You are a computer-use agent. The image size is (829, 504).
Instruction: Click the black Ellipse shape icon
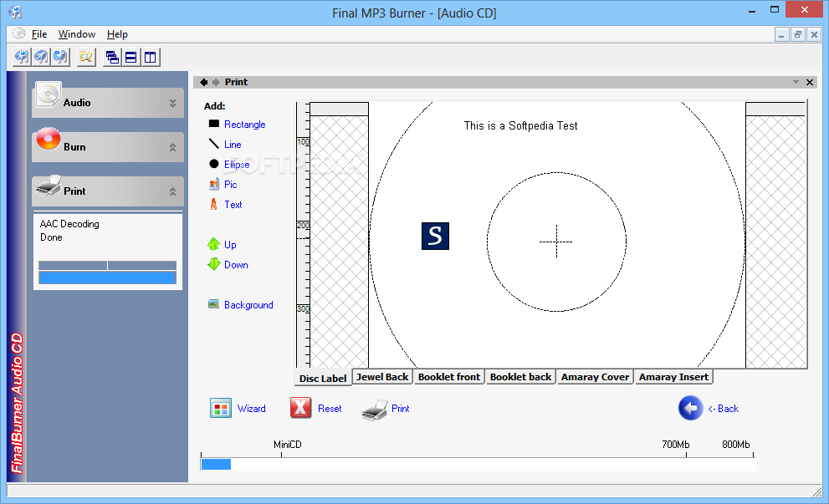pyautogui.click(x=213, y=164)
